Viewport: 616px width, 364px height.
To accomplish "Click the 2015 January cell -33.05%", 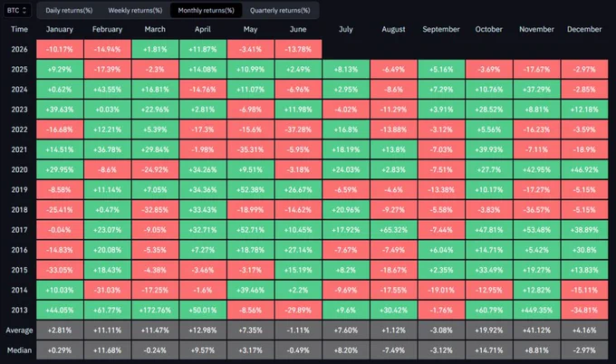I will click(x=60, y=270).
